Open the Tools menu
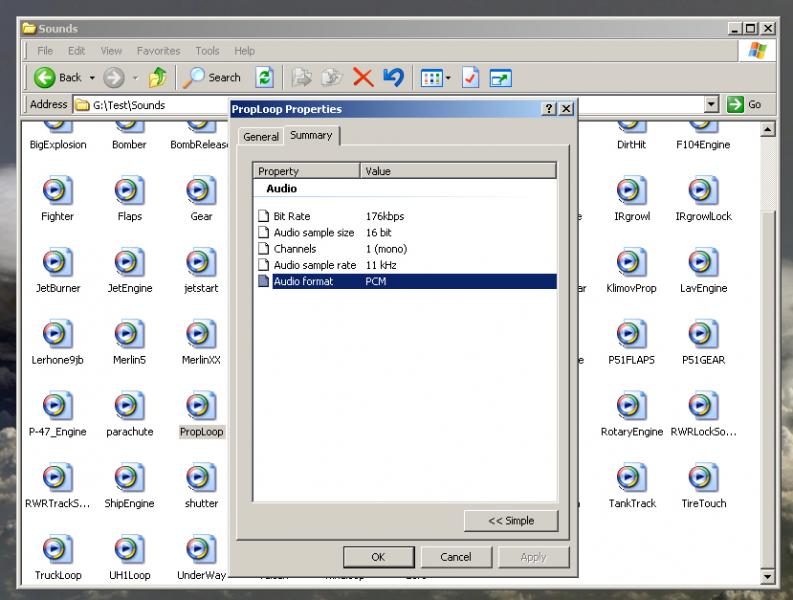 pos(207,51)
